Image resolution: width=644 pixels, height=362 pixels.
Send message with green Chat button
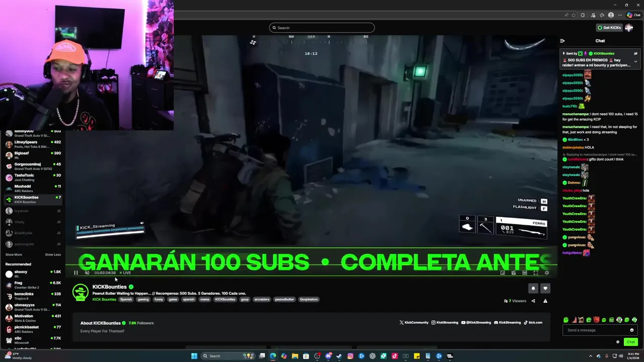pos(630,342)
